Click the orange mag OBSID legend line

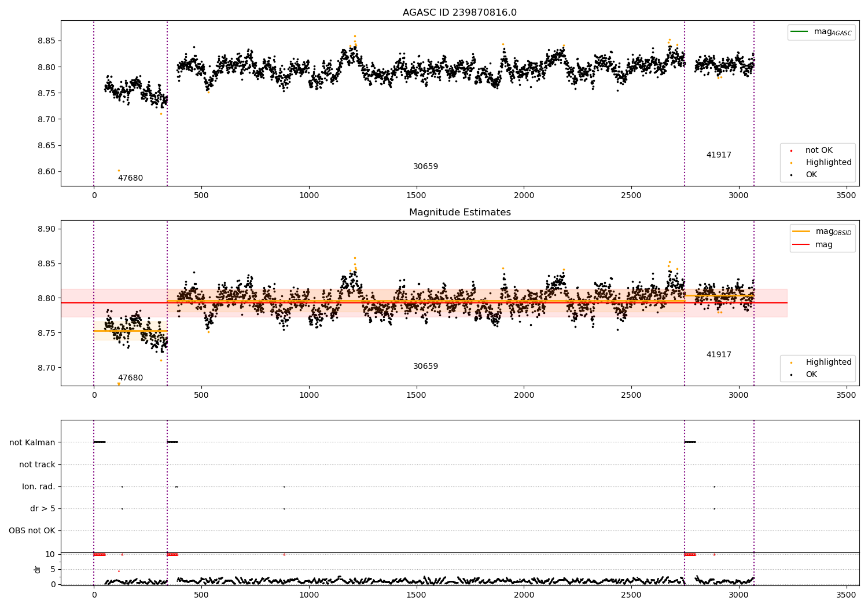point(801,232)
